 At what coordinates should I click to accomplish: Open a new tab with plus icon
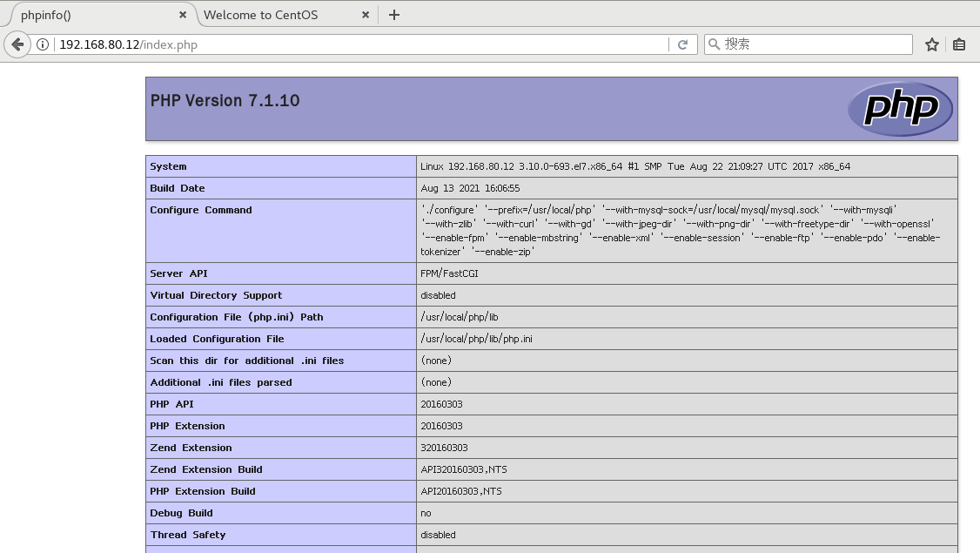pyautogui.click(x=393, y=15)
